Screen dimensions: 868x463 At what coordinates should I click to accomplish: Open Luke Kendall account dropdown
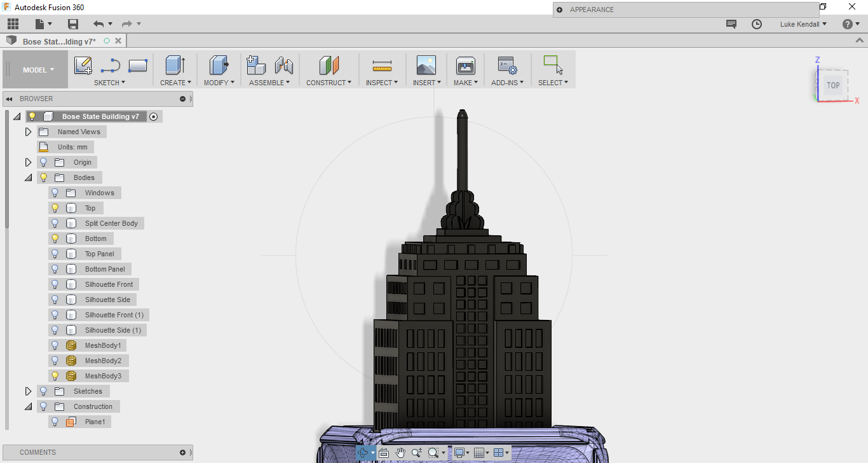point(803,24)
